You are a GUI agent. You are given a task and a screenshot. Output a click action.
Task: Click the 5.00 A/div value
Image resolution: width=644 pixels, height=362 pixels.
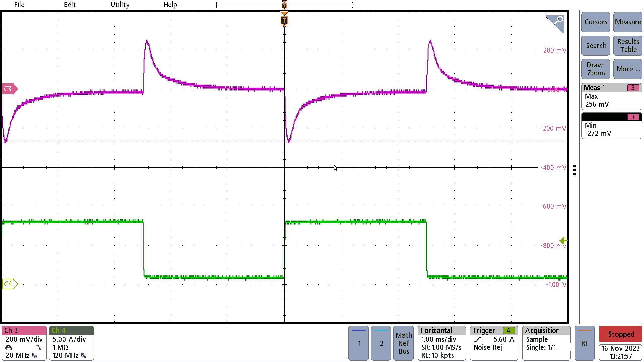(x=69, y=339)
